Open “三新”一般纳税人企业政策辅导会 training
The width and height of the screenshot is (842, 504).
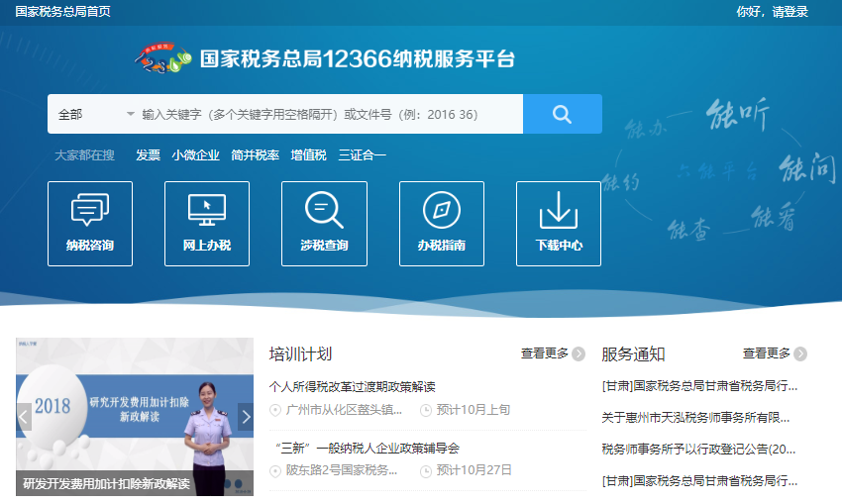pos(367,449)
